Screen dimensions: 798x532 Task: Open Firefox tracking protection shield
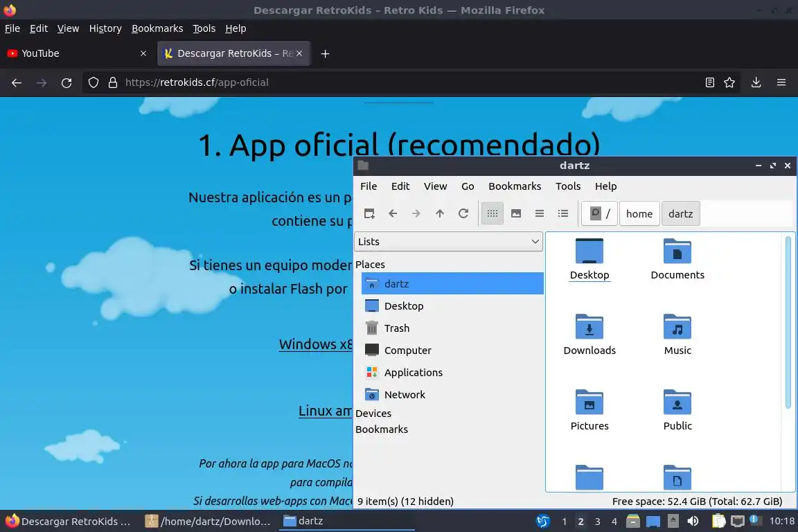pos(93,82)
